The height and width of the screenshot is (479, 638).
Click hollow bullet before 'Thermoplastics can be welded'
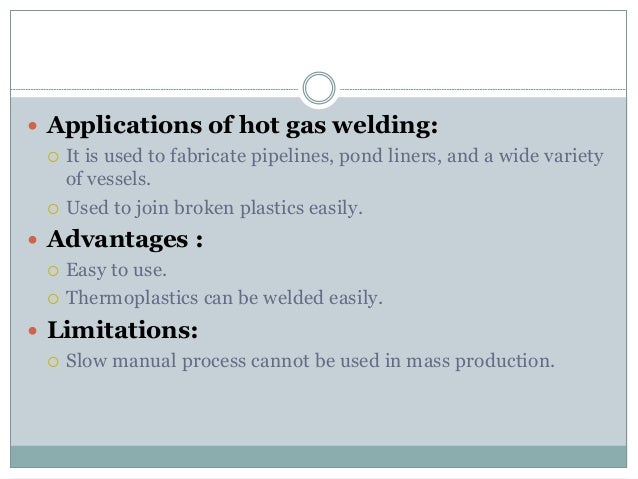coord(53,299)
